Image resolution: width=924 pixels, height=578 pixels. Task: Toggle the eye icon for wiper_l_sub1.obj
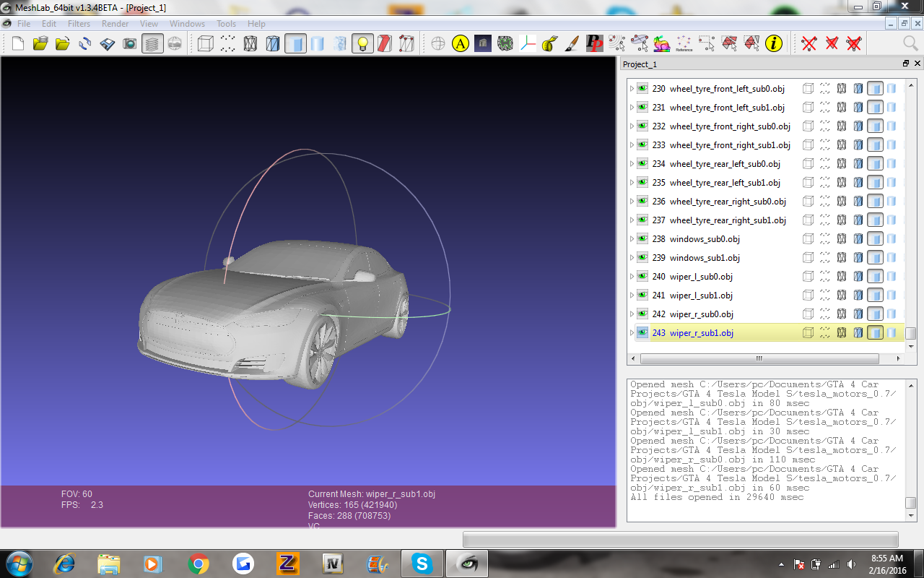point(642,296)
